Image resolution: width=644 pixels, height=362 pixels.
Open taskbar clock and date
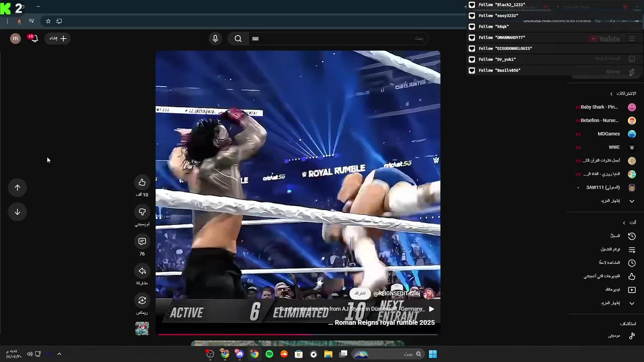pos(13,354)
